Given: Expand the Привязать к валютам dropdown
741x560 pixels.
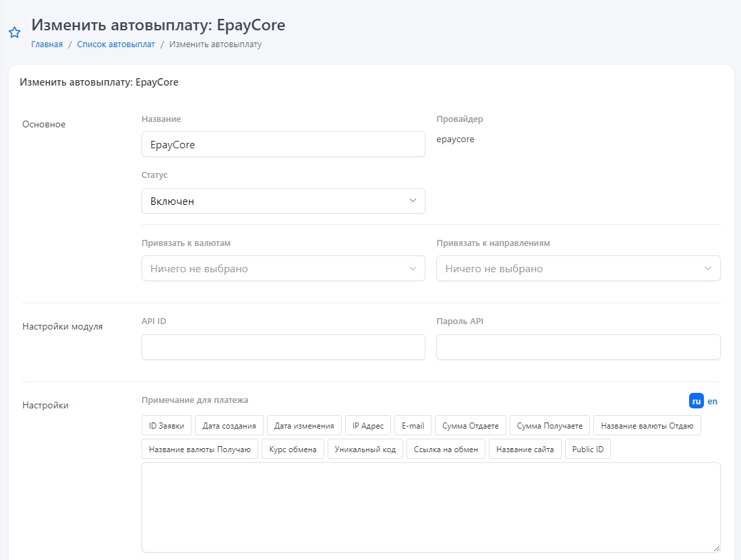Looking at the screenshot, I should [x=283, y=268].
